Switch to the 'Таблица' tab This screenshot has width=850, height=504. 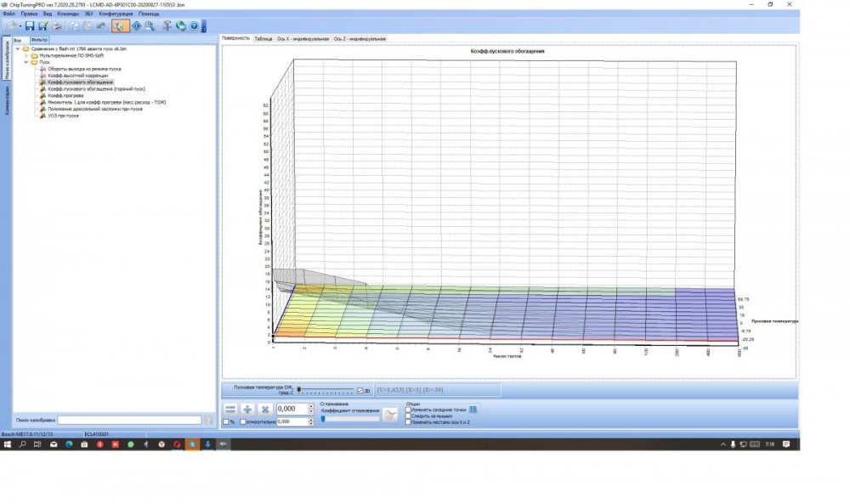tap(263, 39)
